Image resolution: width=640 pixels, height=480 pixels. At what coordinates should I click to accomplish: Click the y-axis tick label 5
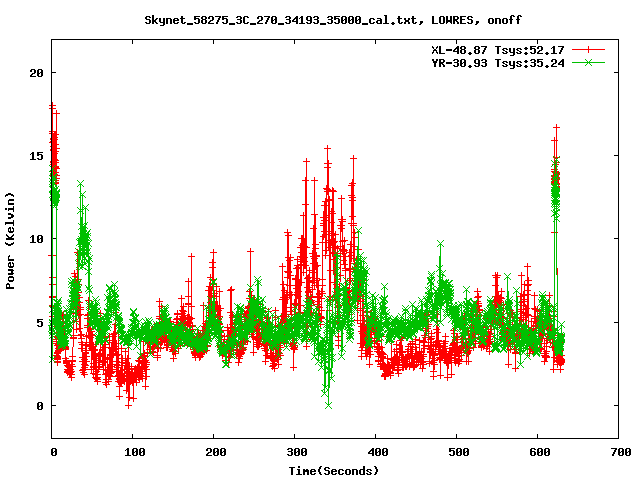click(x=40, y=322)
